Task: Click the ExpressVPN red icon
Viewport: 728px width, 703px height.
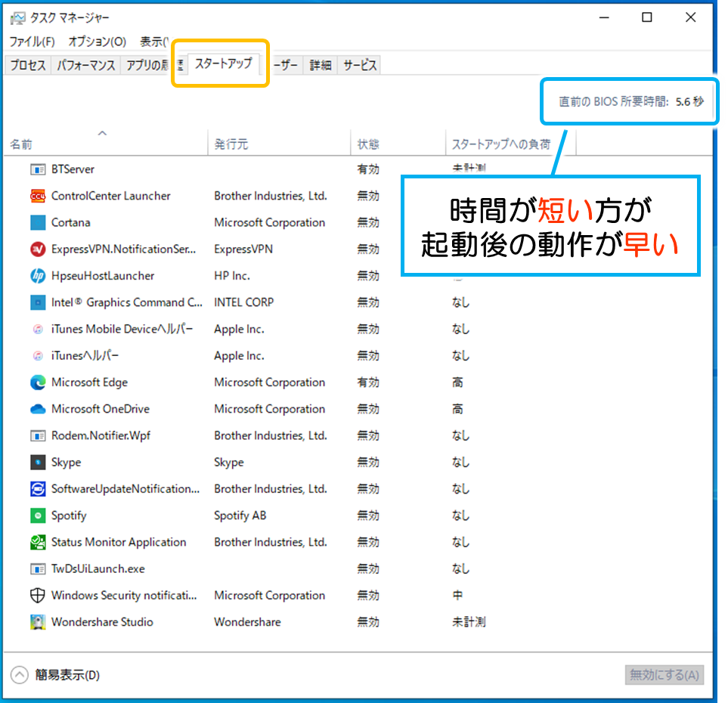Action: tap(38, 249)
